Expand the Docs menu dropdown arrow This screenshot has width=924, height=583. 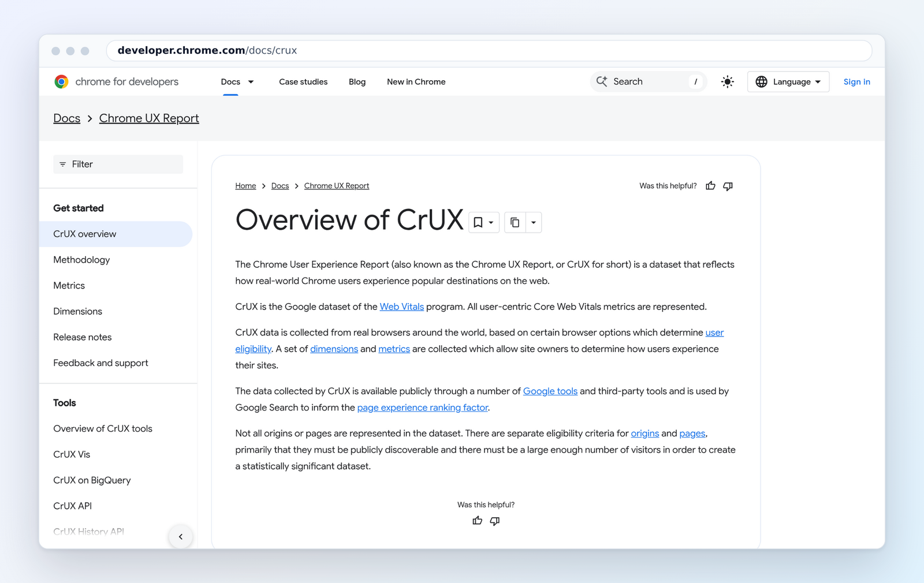pos(251,82)
